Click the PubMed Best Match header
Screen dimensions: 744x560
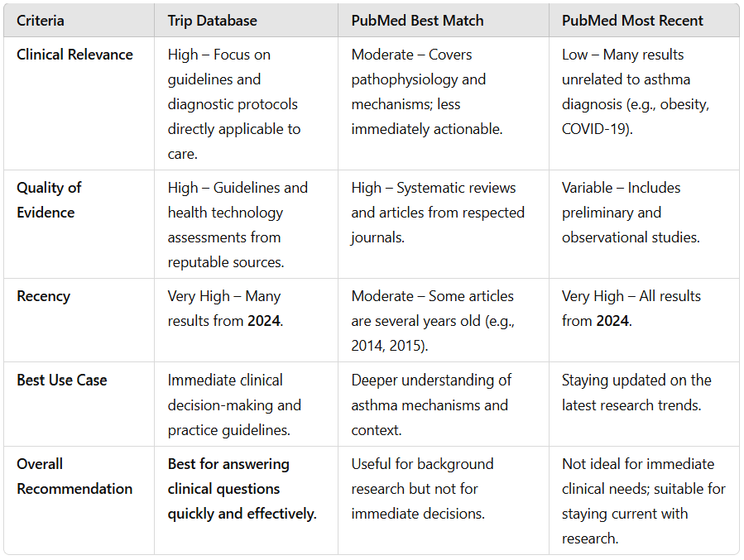417,21
